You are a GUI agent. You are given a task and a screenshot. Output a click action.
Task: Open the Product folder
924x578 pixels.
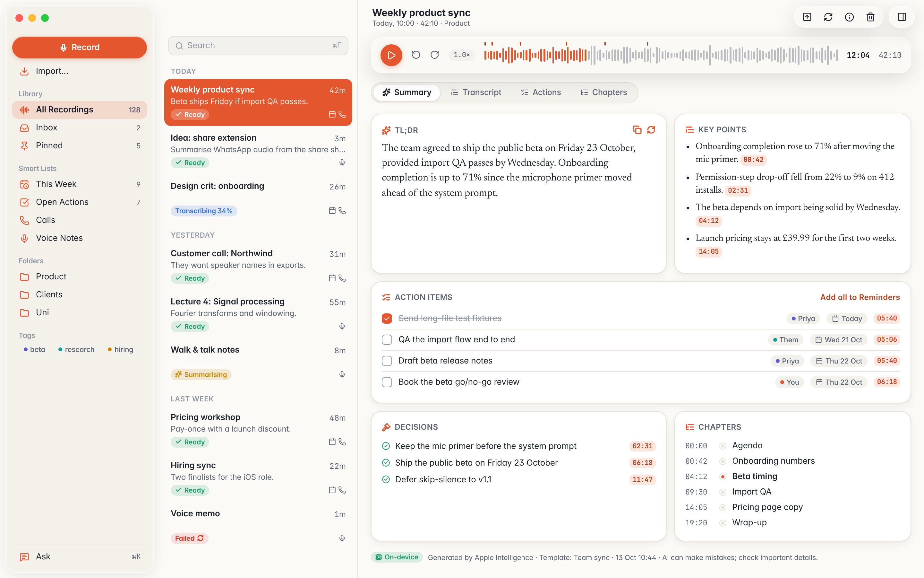80,277
